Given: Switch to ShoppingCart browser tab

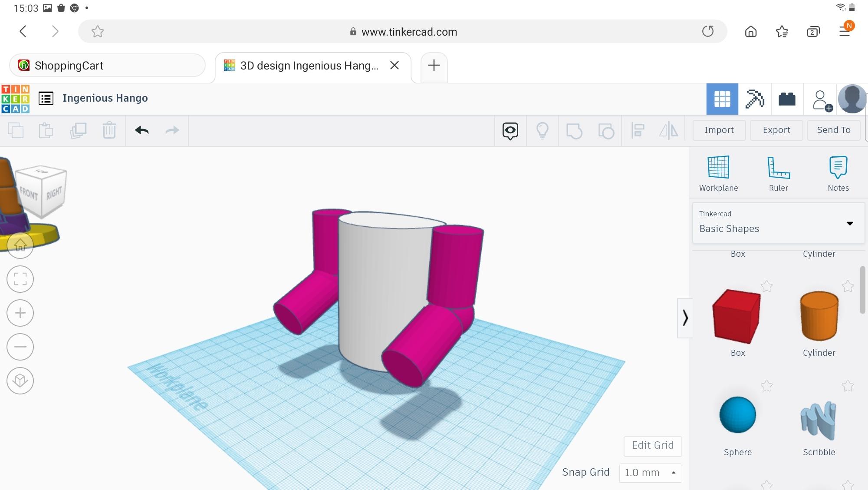Looking at the screenshot, I should tap(107, 66).
